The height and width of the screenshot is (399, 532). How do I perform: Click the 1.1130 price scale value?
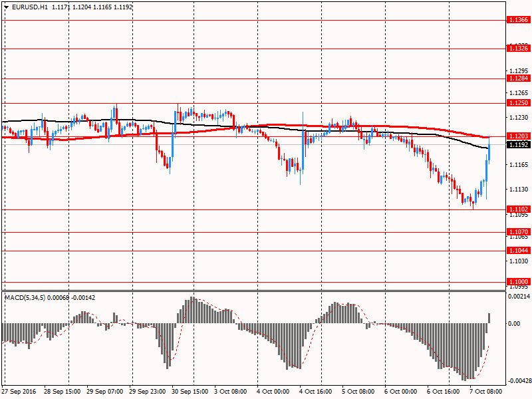[519, 190]
